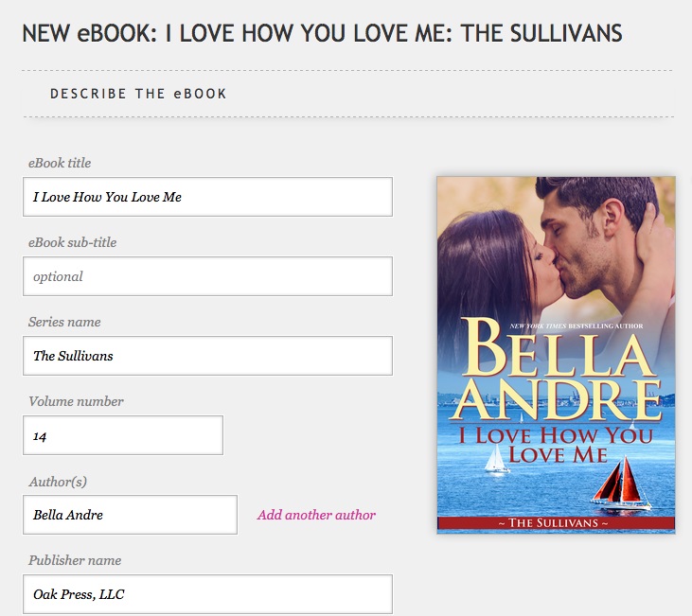Select the Series name field containing The Sullivans
Image resolution: width=692 pixels, height=616 pixels.
tap(207, 356)
